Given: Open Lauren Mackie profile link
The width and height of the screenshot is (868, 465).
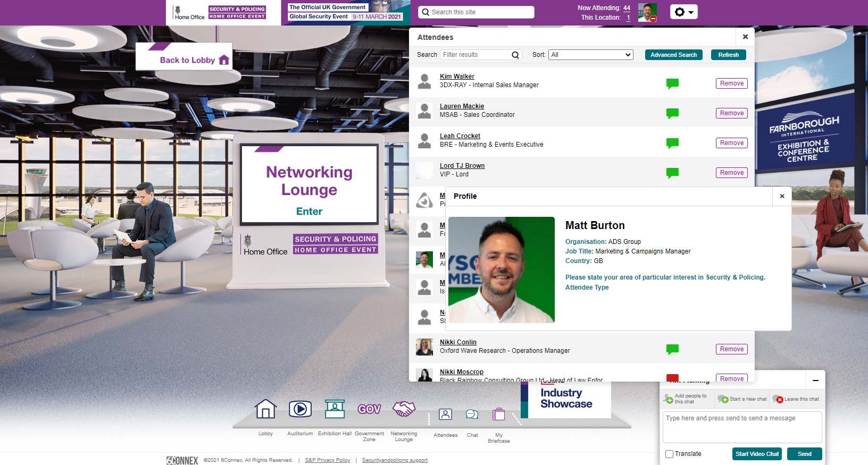Looking at the screenshot, I should [x=462, y=106].
